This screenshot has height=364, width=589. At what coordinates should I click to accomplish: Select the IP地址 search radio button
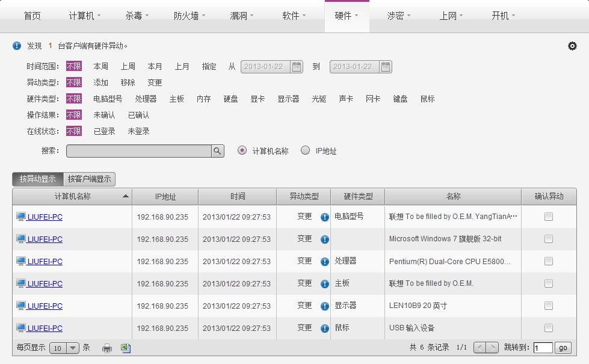click(x=306, y=150)
